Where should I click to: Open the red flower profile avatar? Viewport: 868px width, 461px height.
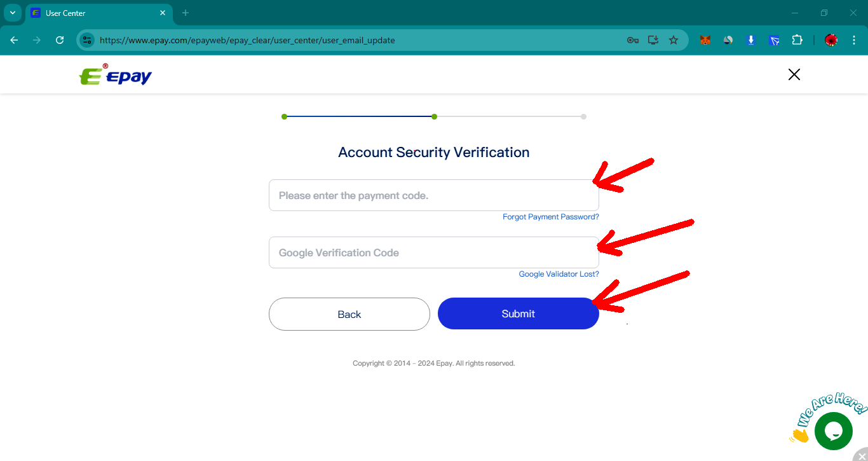tap(831, 40)
